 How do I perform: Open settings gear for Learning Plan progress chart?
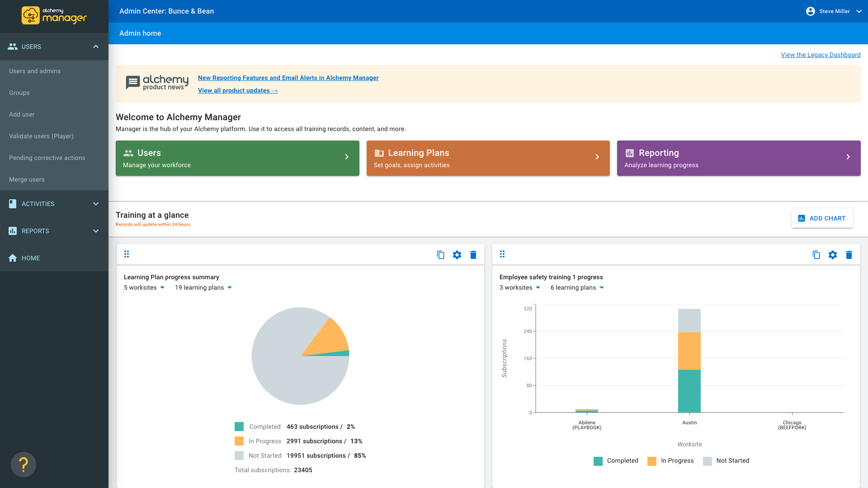[x=457, y=255]
